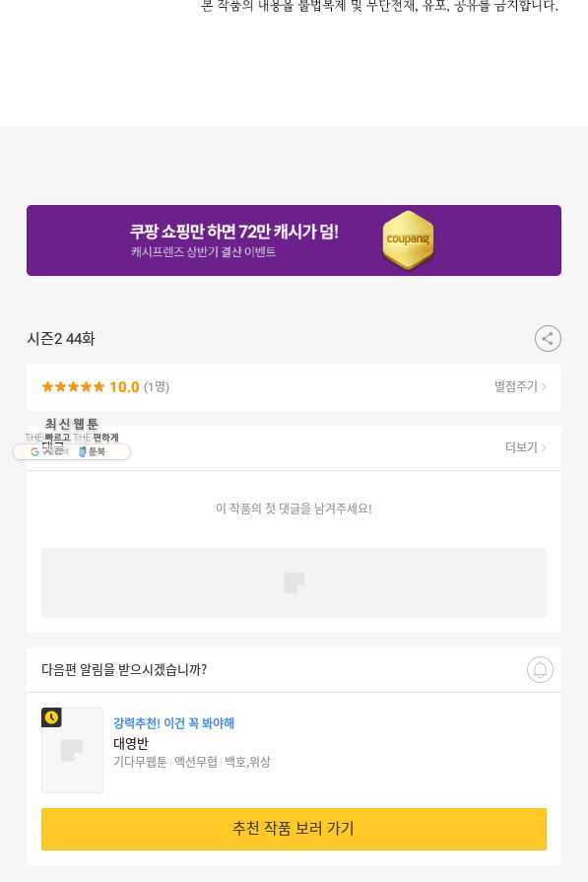This screenshot has width=588, height=882.
Task: Tap the blue 툰북 icon in overlay
Action: 82,451
